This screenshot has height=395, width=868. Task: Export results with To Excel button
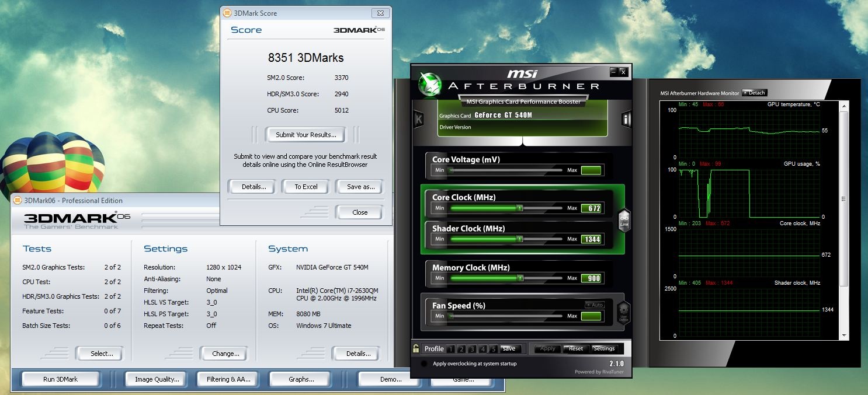tap(306, 187)
